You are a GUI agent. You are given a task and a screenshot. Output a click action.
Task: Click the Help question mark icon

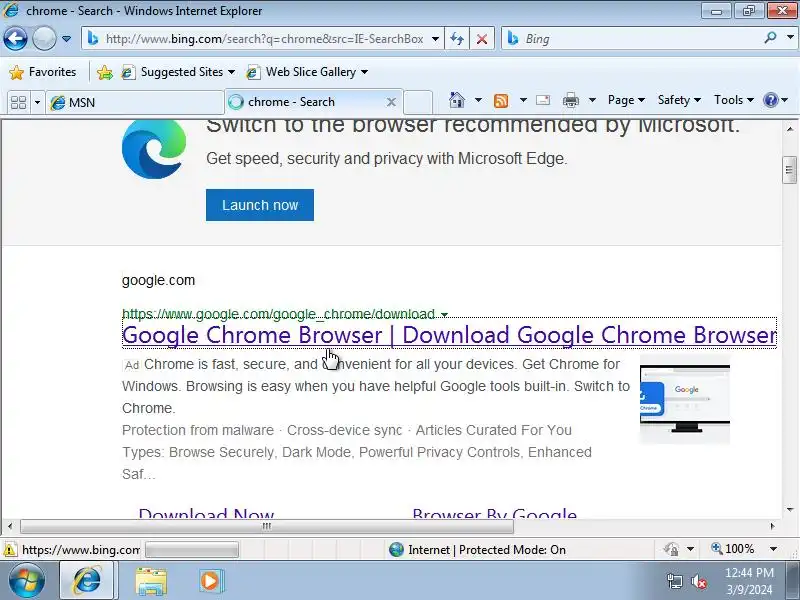coord(770,100)
